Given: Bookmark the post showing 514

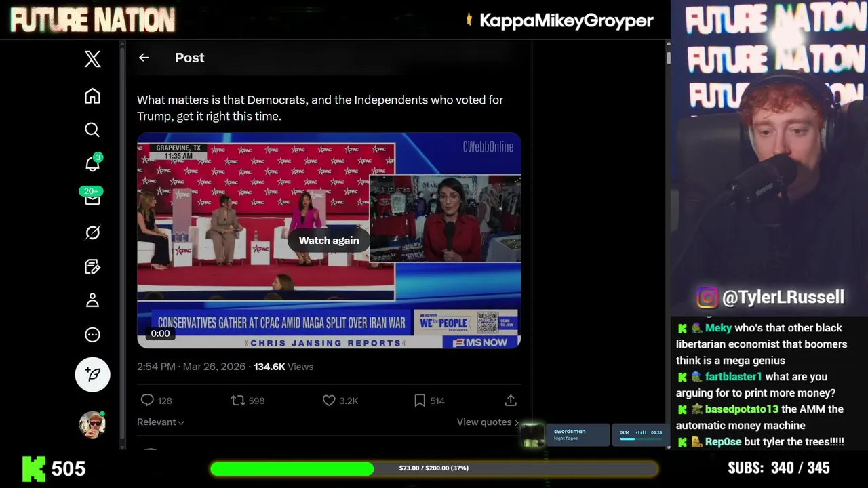Looking at the screenshot, I should click(429, 401).
